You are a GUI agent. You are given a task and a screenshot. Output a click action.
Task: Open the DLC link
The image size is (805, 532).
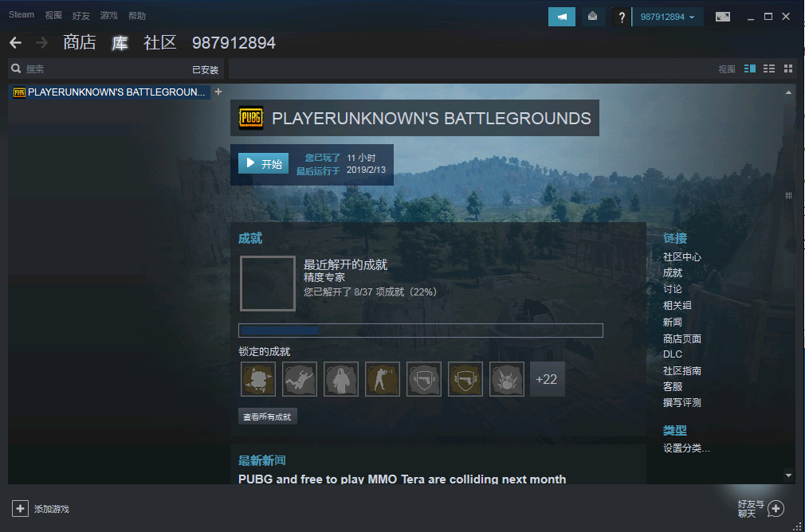(673, 354)
